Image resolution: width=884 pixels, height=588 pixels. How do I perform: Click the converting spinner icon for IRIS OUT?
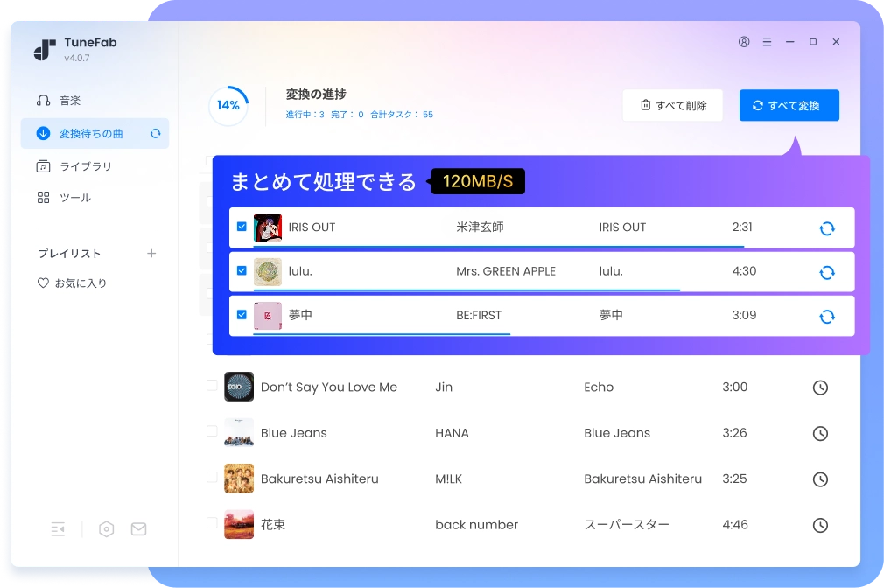826,228
